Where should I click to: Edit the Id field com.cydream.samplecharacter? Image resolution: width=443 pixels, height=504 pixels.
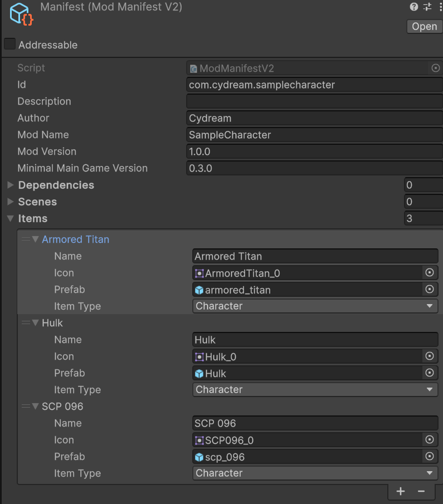coord(315,85)
